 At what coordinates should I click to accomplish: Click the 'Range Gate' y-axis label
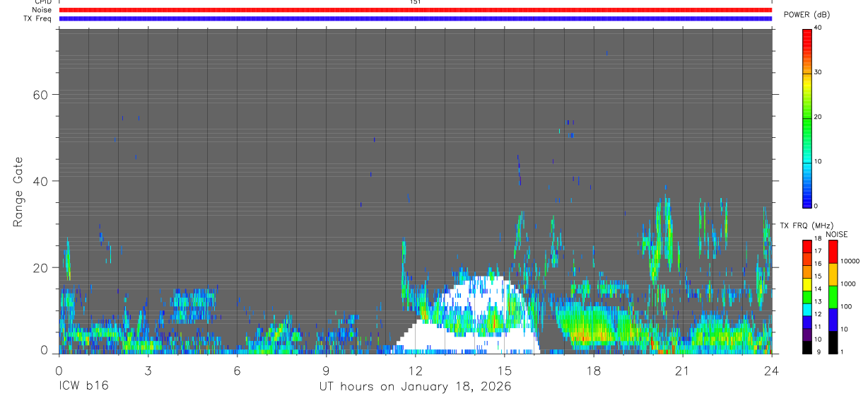pyautogui.click(x=18, y=192)
